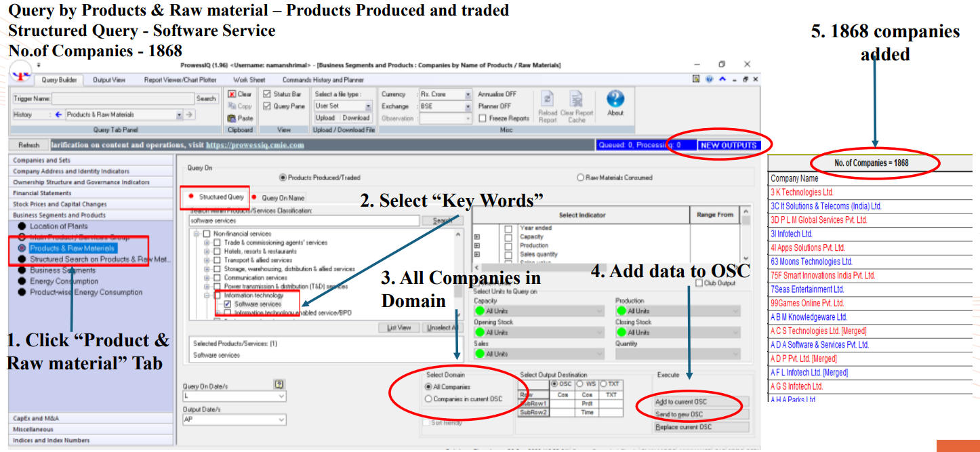The width and height of the screenshot is (980, 452).
Task: Click the Clear Report Cache icon
Action: coord(576,100)
